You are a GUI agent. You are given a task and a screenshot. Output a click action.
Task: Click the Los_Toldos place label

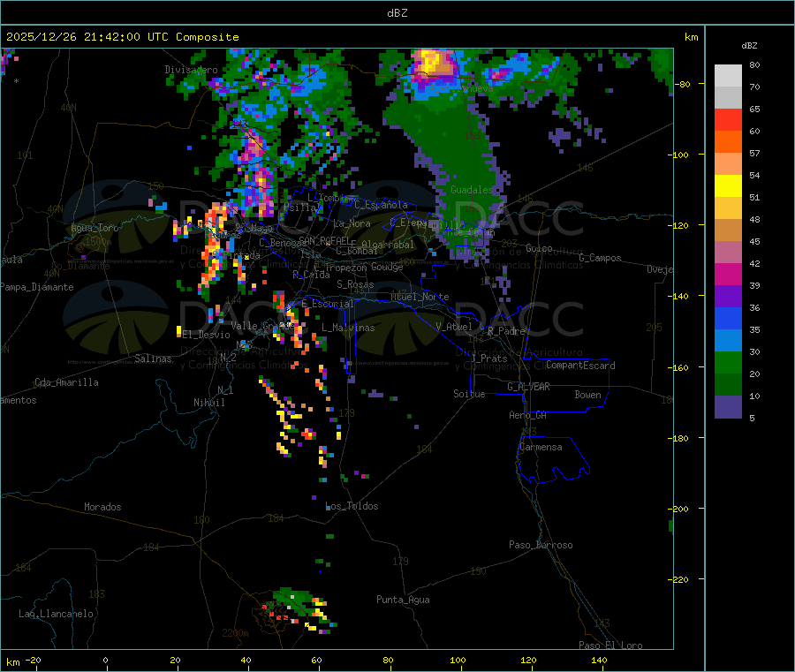tap(352, 506)
